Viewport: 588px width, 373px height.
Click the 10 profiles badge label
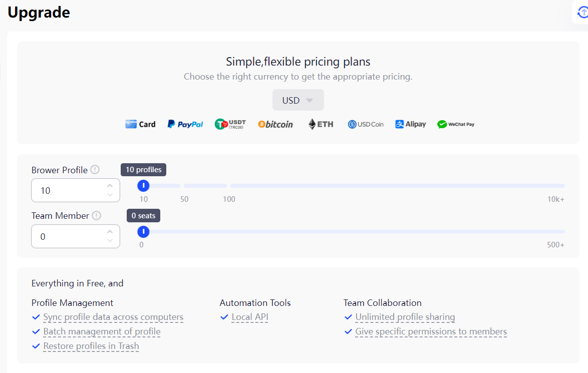click(x=143, y=169)
